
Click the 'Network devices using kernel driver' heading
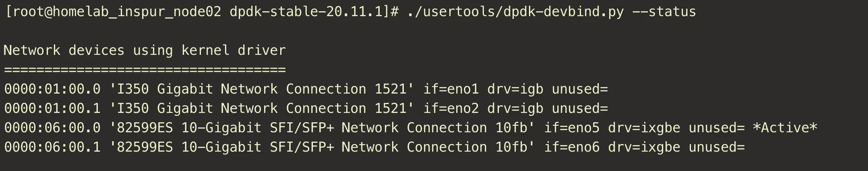145,50
